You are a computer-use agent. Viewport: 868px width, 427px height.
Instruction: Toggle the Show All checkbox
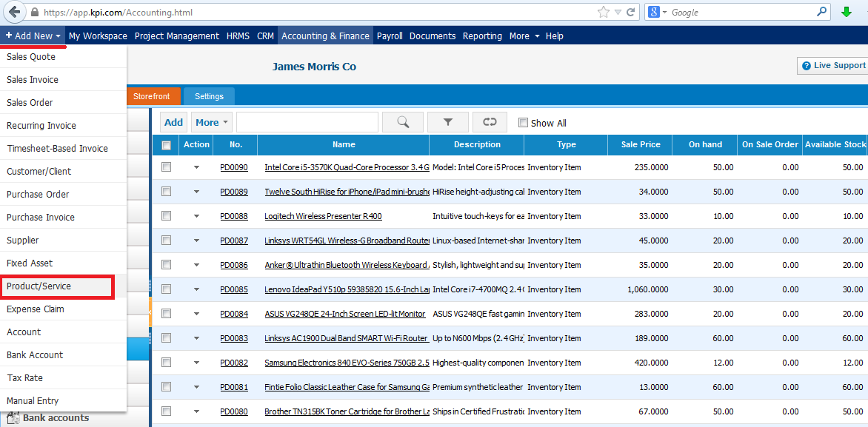click(523, 123)
